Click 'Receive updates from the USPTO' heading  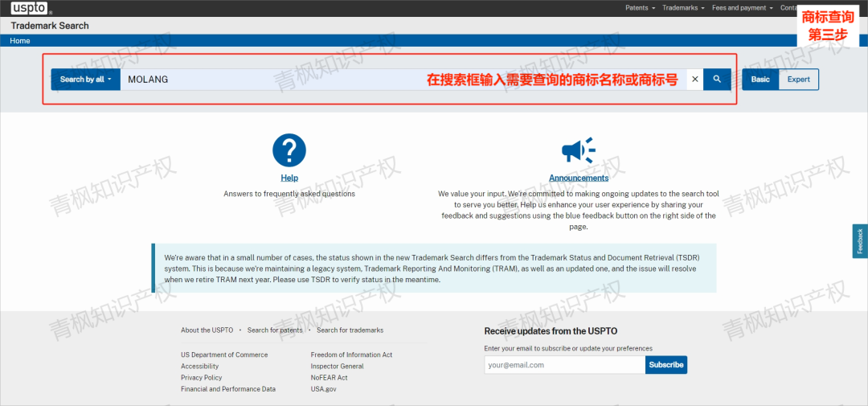(x=551, y=331)
